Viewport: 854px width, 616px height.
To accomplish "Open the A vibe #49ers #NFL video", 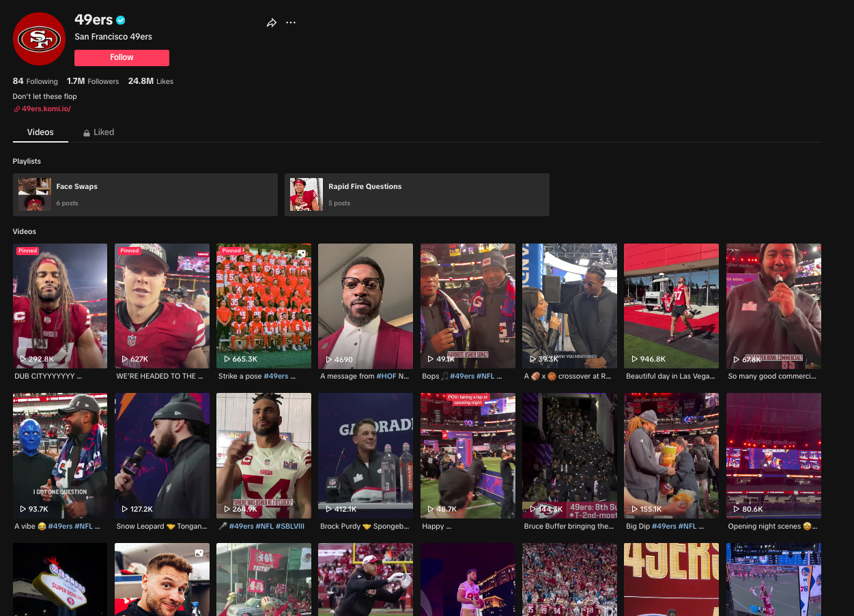I will (x=60, y=456).
